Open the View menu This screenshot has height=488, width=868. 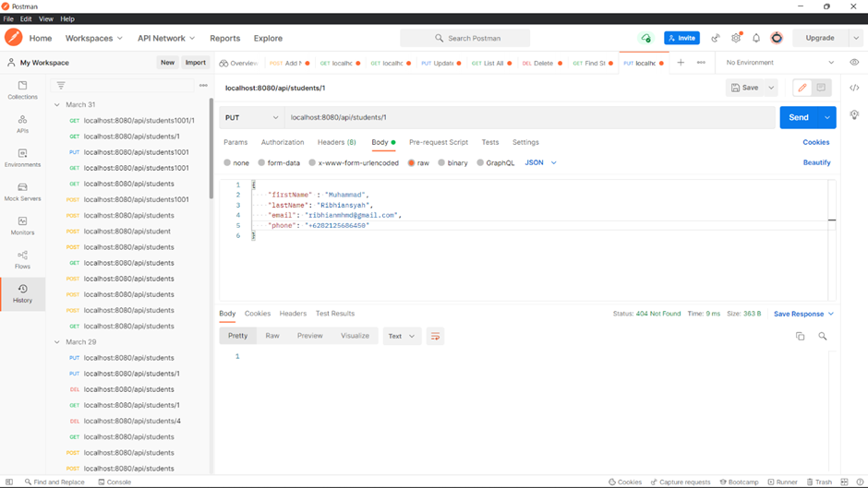(46, 18)
